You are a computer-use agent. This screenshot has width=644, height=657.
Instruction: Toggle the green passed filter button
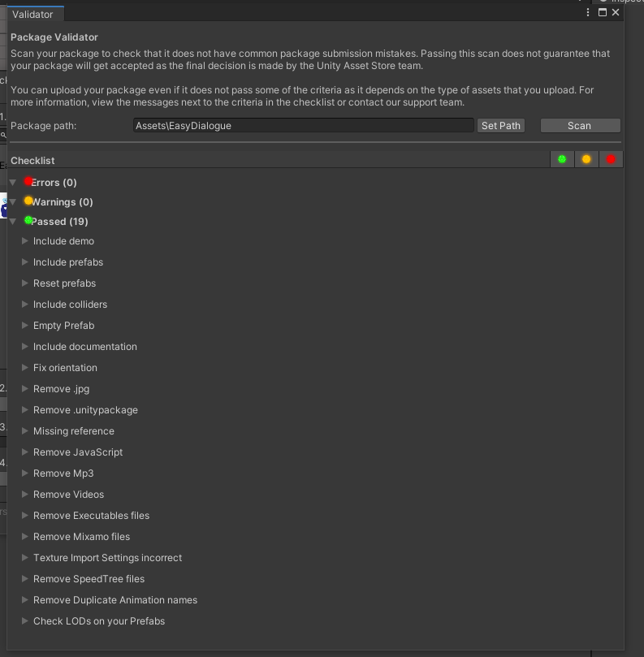click(x=562, y=159)
